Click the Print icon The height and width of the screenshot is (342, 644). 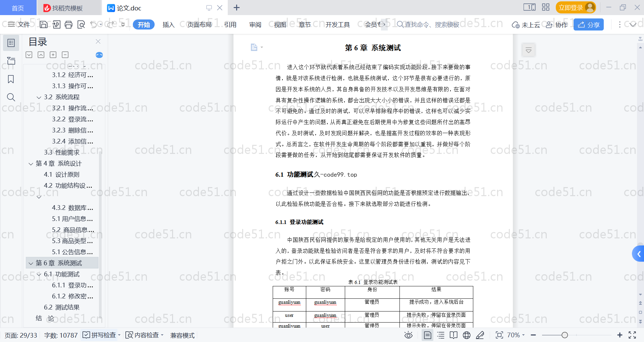pos(69,24)
